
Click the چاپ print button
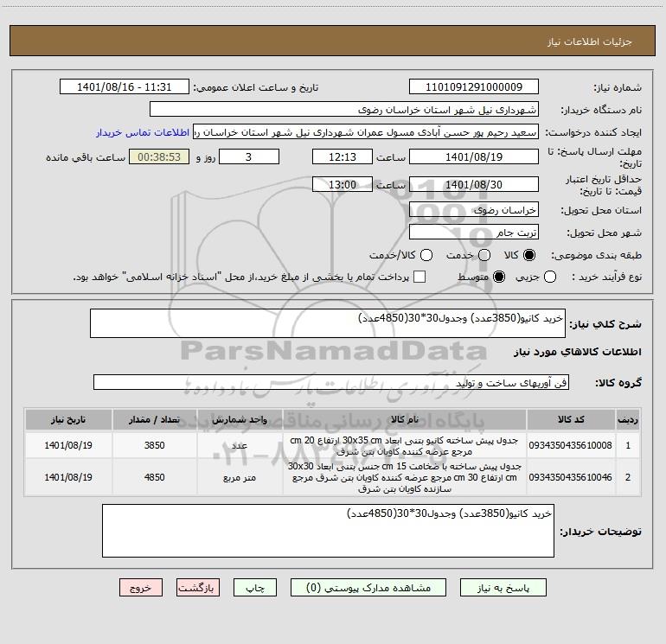tap(255, 588)
